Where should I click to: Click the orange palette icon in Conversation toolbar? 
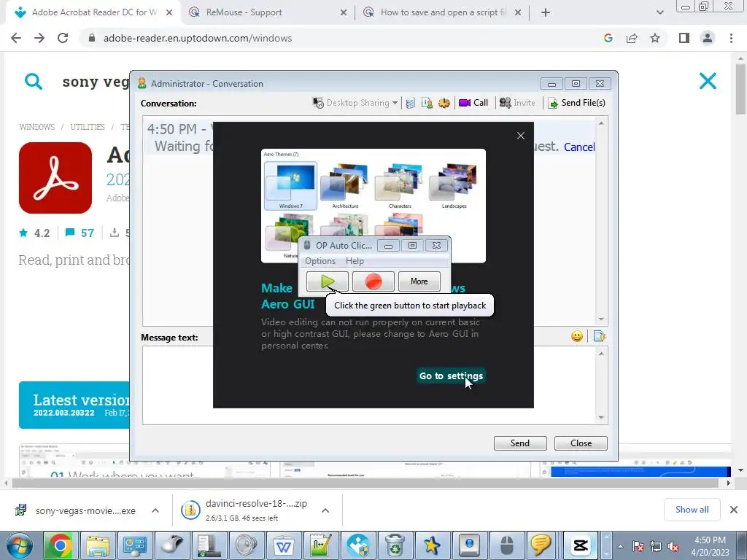pos(444,103)
